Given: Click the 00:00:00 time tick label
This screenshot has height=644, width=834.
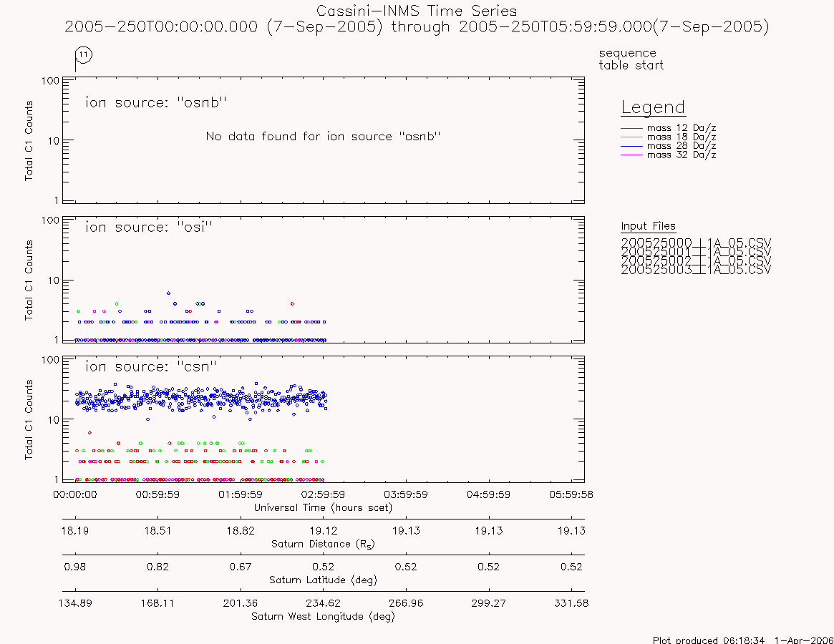Looking at the screenshot, I should [75, 494].
